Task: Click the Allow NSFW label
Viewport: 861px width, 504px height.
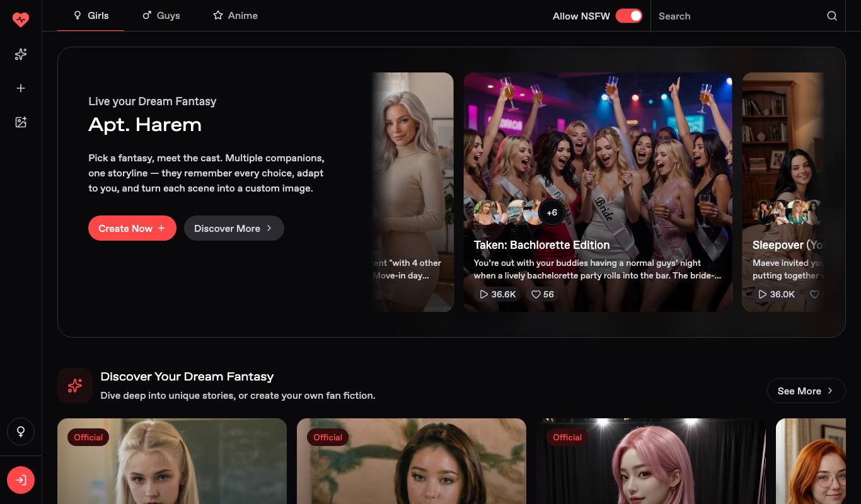Action: coord(581,16)
